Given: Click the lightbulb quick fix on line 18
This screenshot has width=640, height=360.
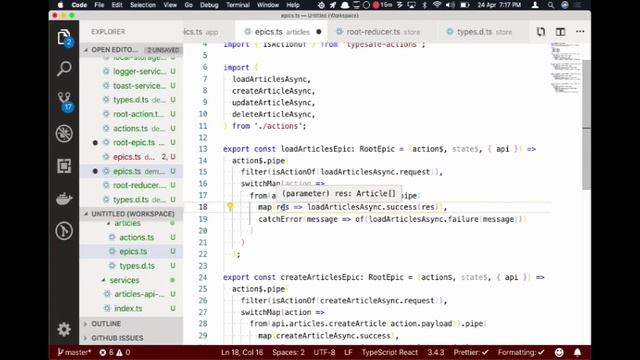Looking at the screenshot, I should point(230,207).
